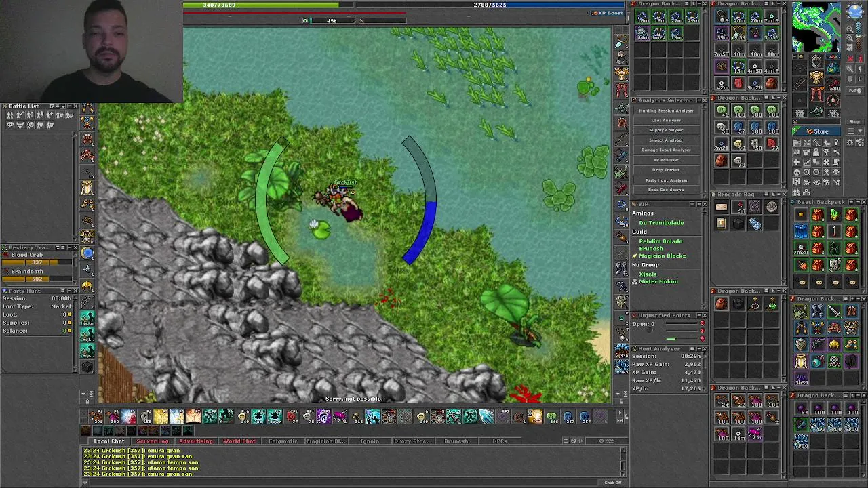Select the yellow item stack labeled 99

coord(738,144)
